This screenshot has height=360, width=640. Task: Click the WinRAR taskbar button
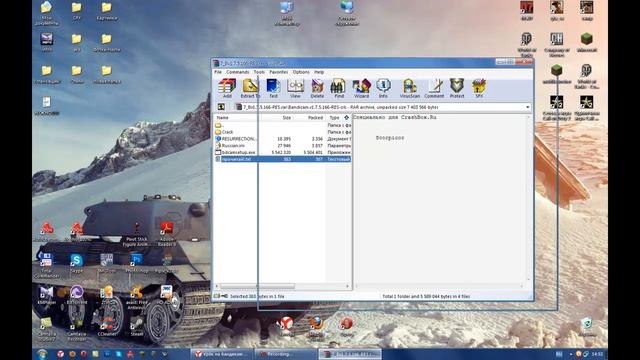tap(350, 354)
